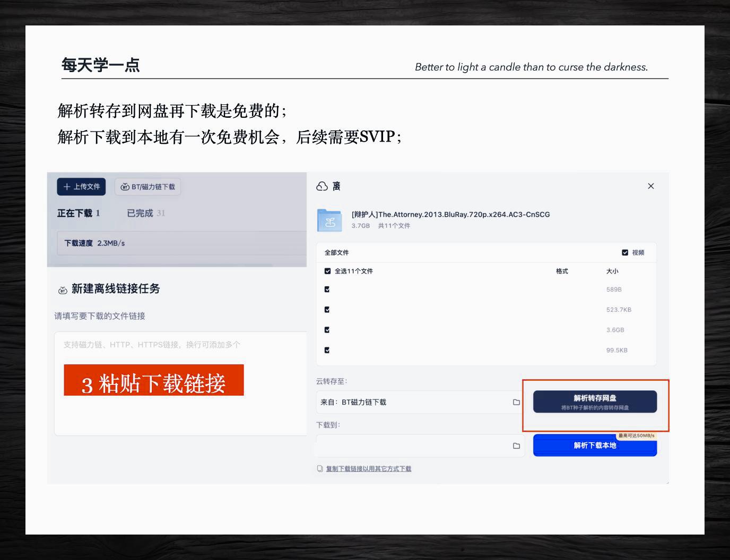The image size is (730, 560).
Task: Click the copy icon beside 复制下载链接
Action: coord(320,469)
